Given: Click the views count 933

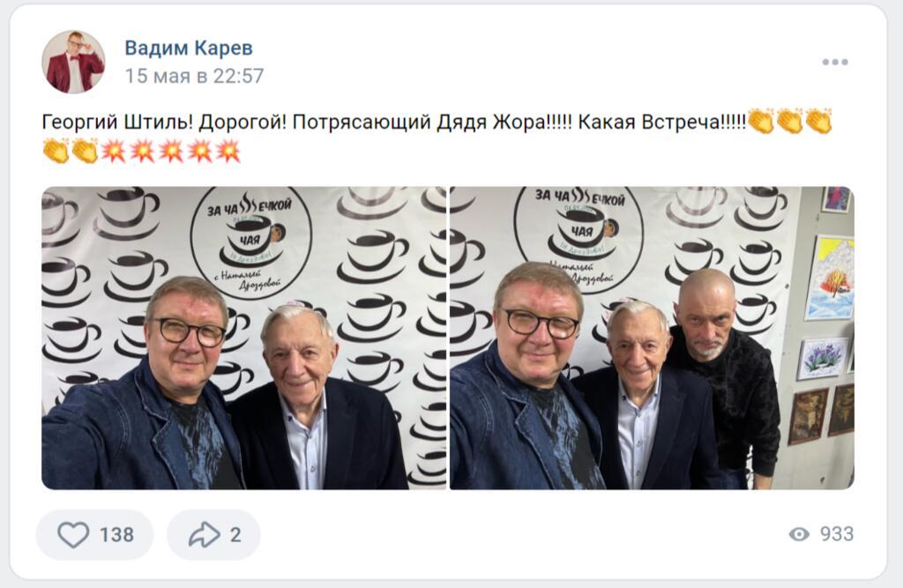Looking at the screenshot, I should coord(837,534).
